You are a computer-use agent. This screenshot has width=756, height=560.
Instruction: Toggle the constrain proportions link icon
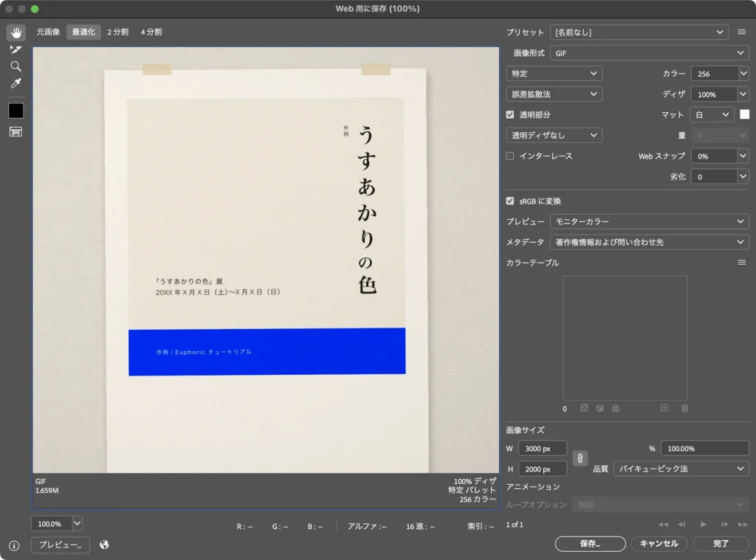580,458
